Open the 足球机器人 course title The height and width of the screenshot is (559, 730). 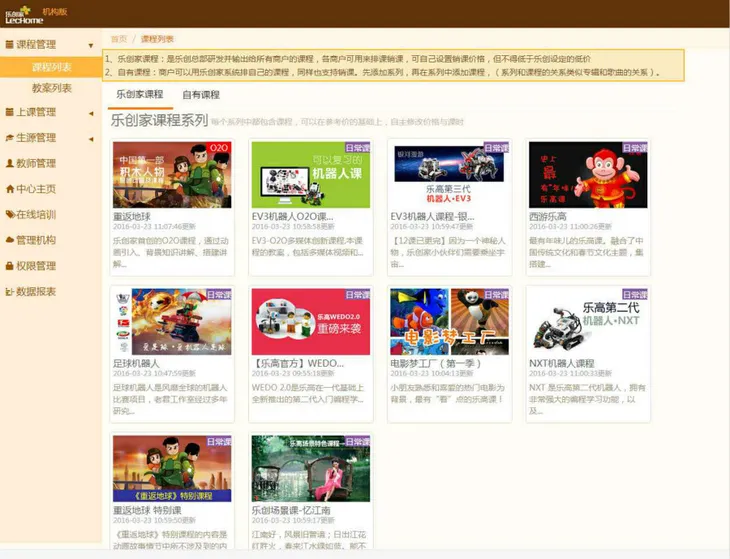pos(136,364)
